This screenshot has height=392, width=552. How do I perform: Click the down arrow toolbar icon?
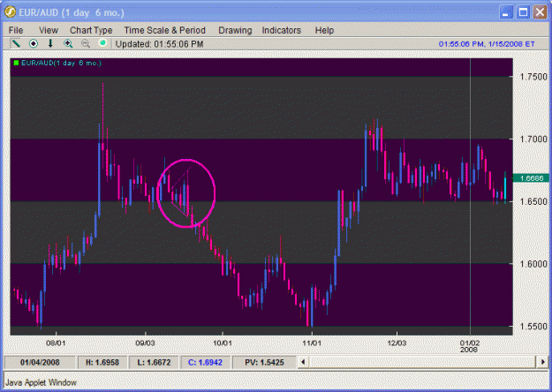tap(50, 43)
